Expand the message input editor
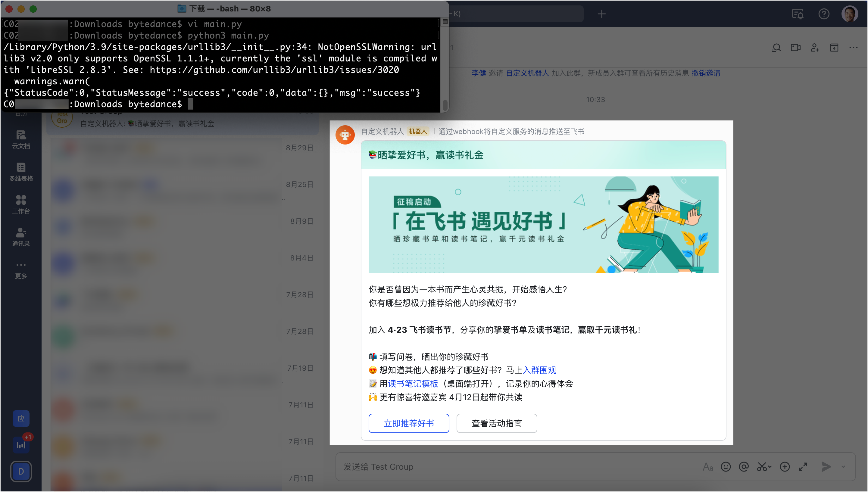Screen dimensions: 868x492 click(x=803, y=467)
